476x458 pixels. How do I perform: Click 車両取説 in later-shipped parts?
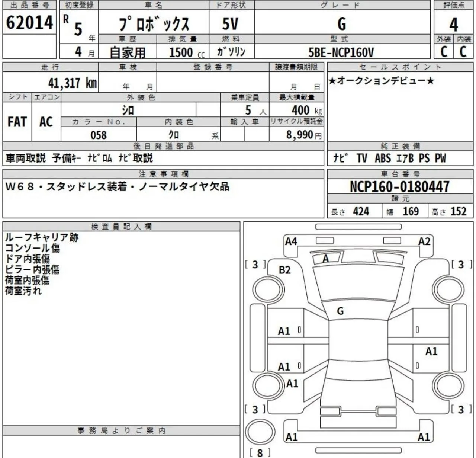coord(26,158)
